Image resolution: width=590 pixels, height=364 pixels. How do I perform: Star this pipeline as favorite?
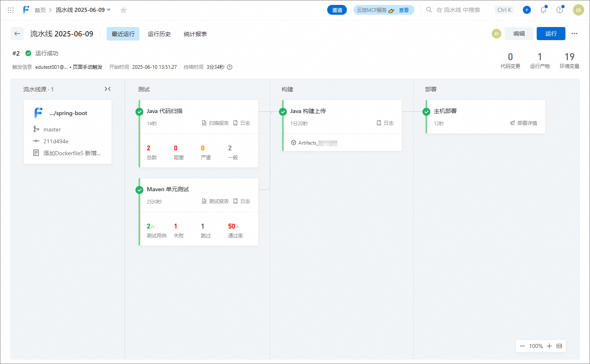(x=123, y=10)
